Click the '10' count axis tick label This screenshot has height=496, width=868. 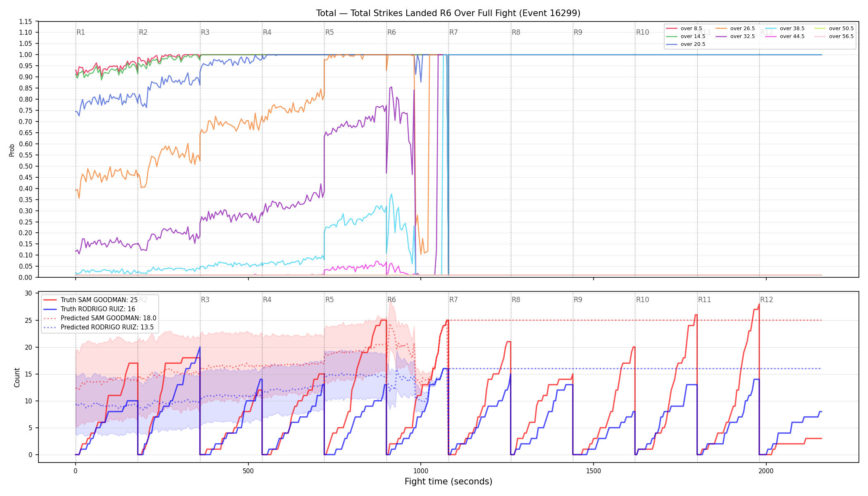tap(29, 401)
